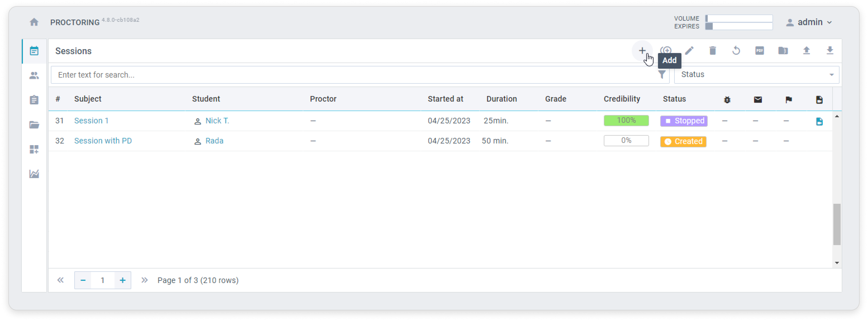Screen dimensions: 868x321
Task: Click the Edit pencil icon
Action: pos(690,51)
